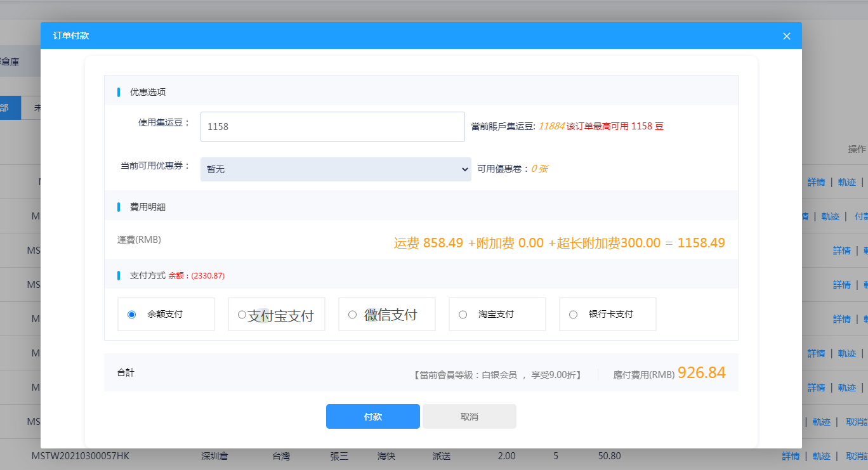
Task: Open the 当前可用优惠券 dropdown
Action: pos(336,169)
